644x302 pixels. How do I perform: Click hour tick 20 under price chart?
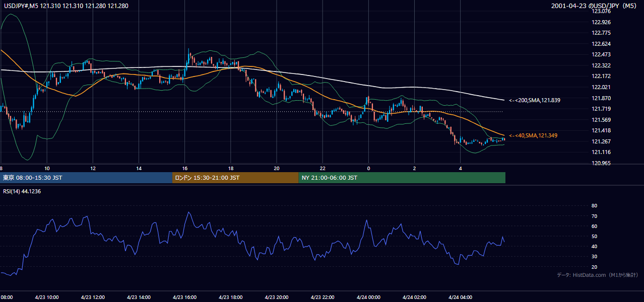click(277, 168)
